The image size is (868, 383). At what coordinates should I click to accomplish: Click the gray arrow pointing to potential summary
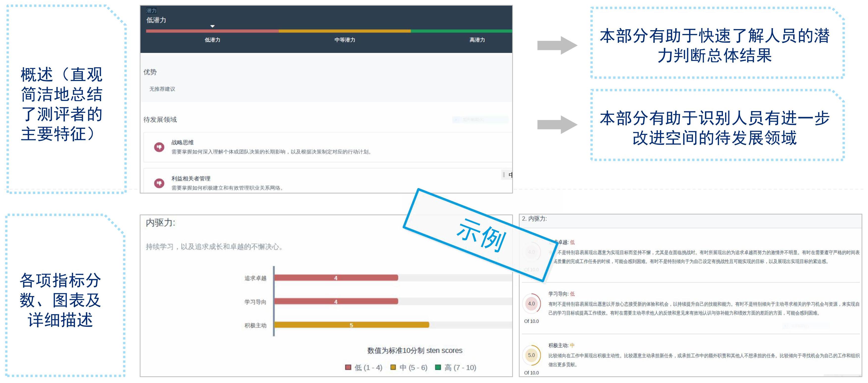[557, 45]
